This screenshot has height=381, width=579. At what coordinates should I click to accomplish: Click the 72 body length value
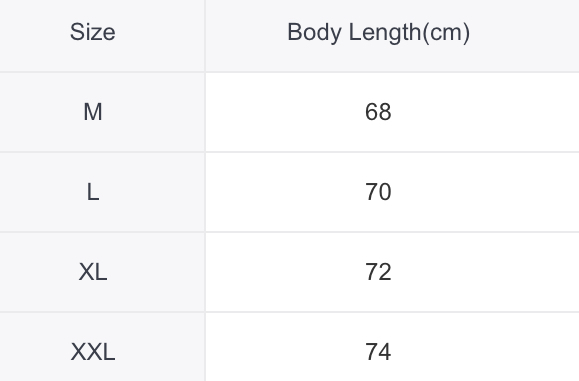tap(378, 272)
